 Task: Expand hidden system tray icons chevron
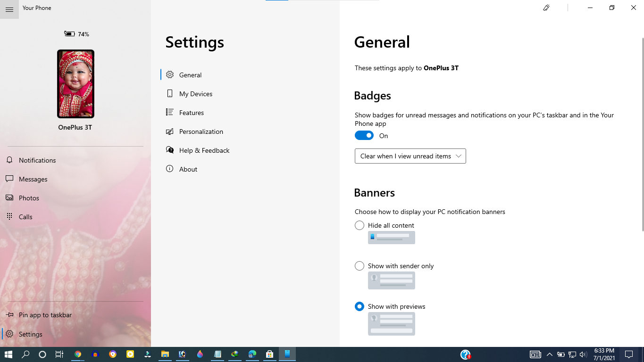click(x=549, y=354)
